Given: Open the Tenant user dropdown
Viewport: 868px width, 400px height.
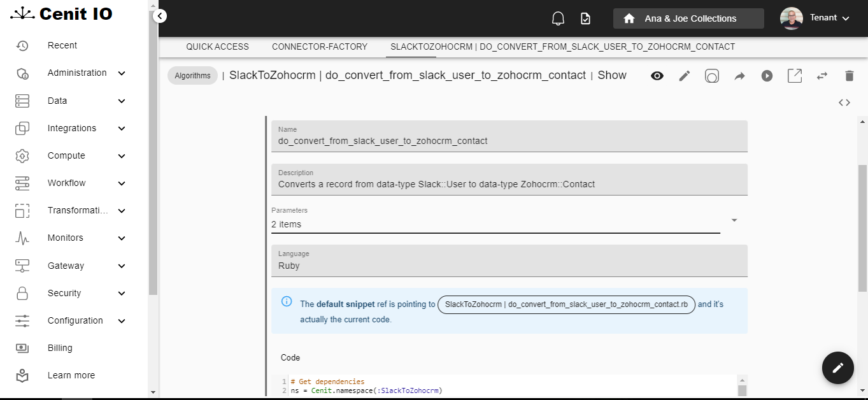Looking at the screenshot, I should [x=816, y=18].
